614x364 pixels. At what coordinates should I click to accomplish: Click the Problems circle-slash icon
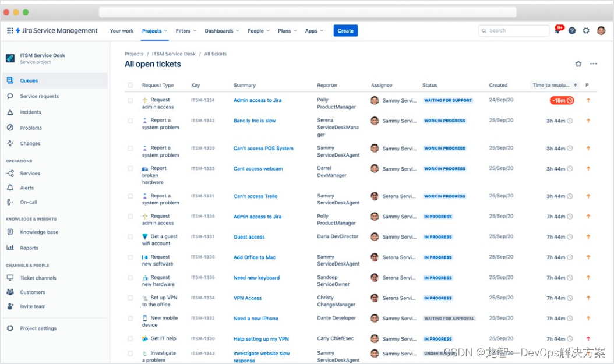pyautogui.click(x=10, y=128)
